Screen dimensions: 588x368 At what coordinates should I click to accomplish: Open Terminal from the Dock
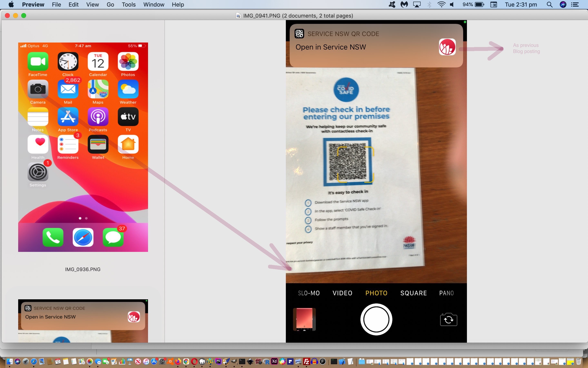pyautogui.click(x=242, y=361)
